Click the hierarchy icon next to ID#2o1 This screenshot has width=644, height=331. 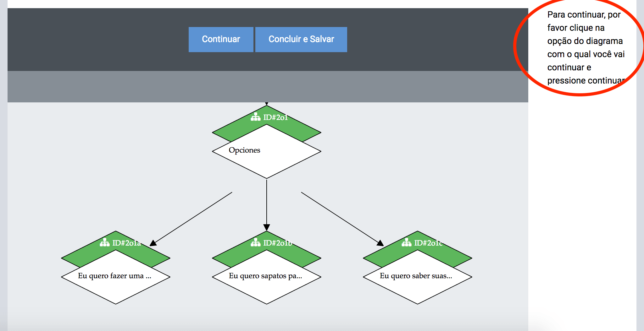(x=256, y=117)
